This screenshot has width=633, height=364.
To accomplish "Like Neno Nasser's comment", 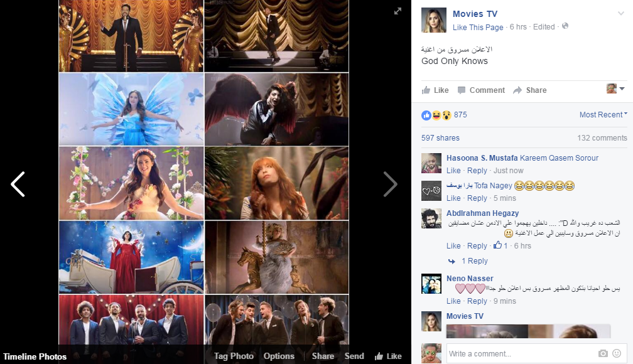I will tap(453, 301).
